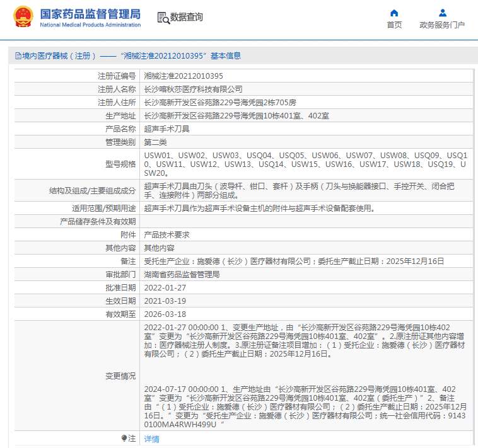Image resolution: width=478 pixels, height=448 pixels.
Task: Click 产品技术要求 attachment entry
Action: (166, 235)
